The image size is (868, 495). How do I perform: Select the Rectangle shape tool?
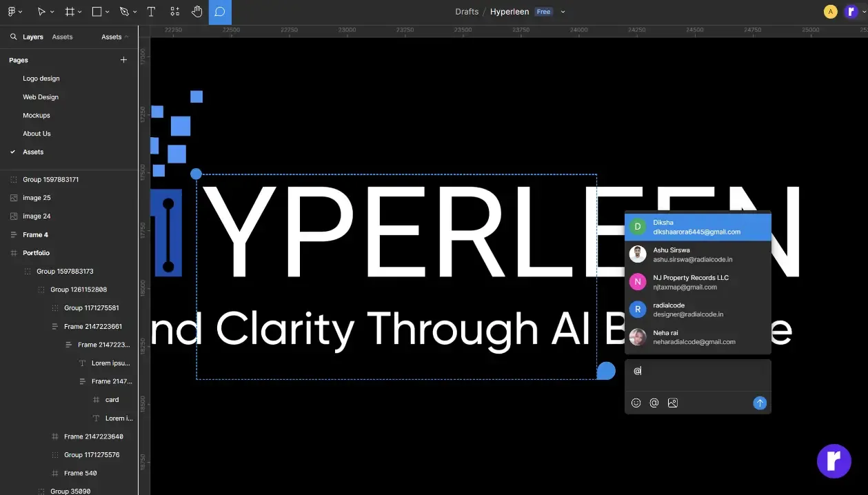(x=97, y=12)
